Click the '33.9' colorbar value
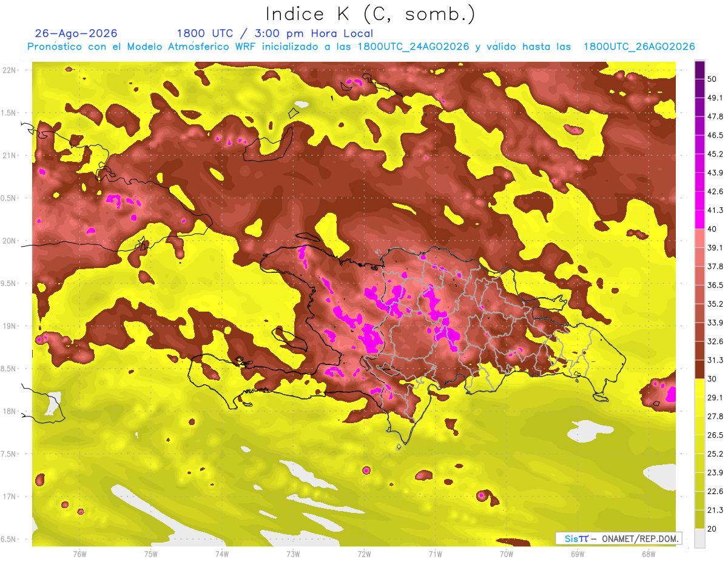728x562 pixels. (x=715, y=323)
